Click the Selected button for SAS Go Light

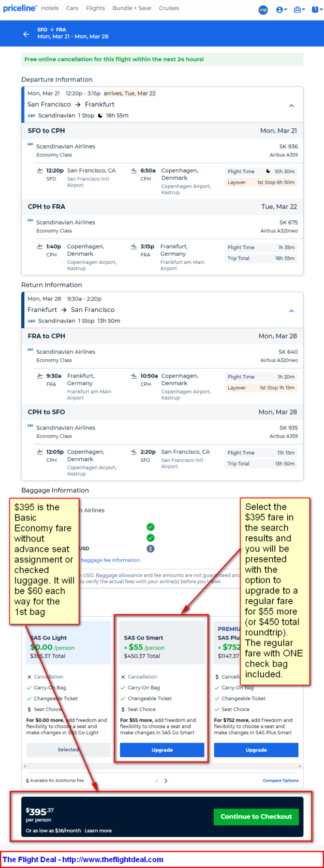pyautogui.click(x=68, y=749)
